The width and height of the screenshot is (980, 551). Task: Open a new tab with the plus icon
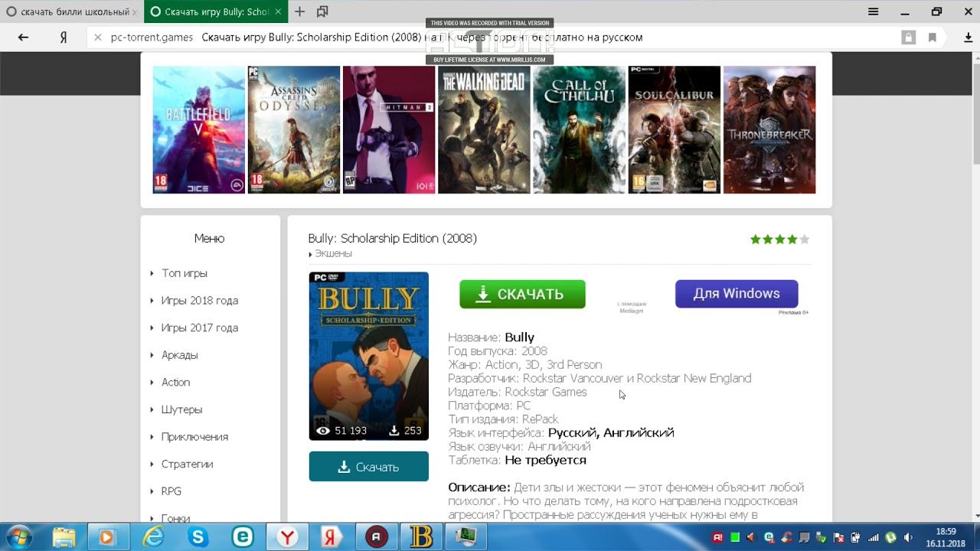tap(299, 11)
